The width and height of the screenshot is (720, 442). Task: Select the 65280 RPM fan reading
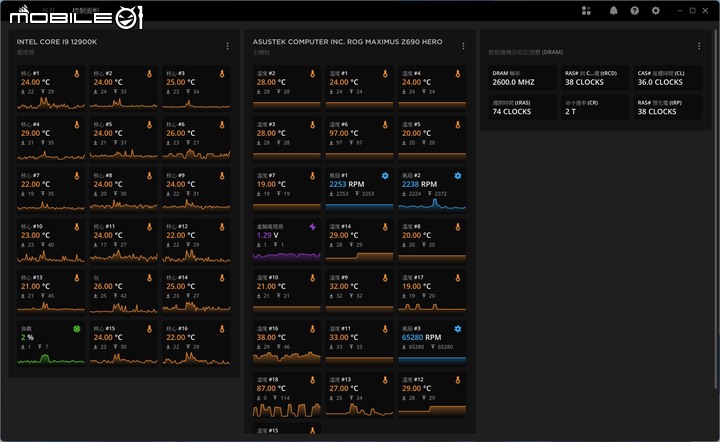tap(421, 337)
